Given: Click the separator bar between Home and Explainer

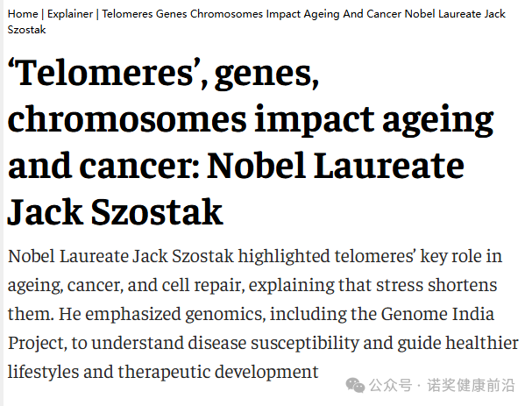Looking at the screenshot, I should [x=42, y=14].
